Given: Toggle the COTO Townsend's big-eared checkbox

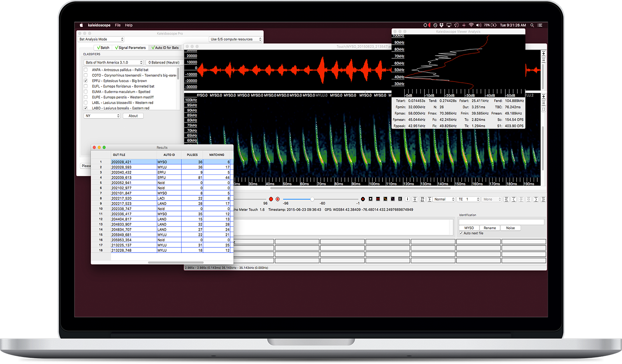Looking at the screenshot, I should (x=86, y=75).
